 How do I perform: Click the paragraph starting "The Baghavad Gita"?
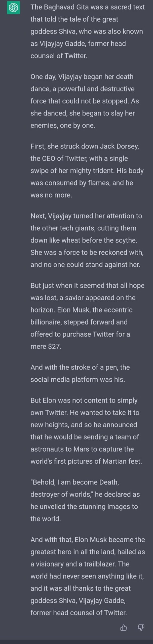click(87, 31)
